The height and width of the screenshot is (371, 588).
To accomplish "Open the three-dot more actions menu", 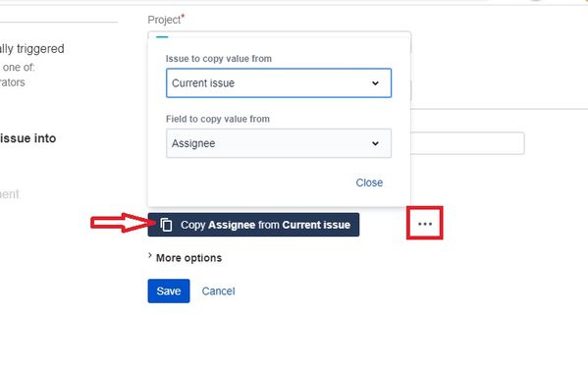I will point(425,224).
